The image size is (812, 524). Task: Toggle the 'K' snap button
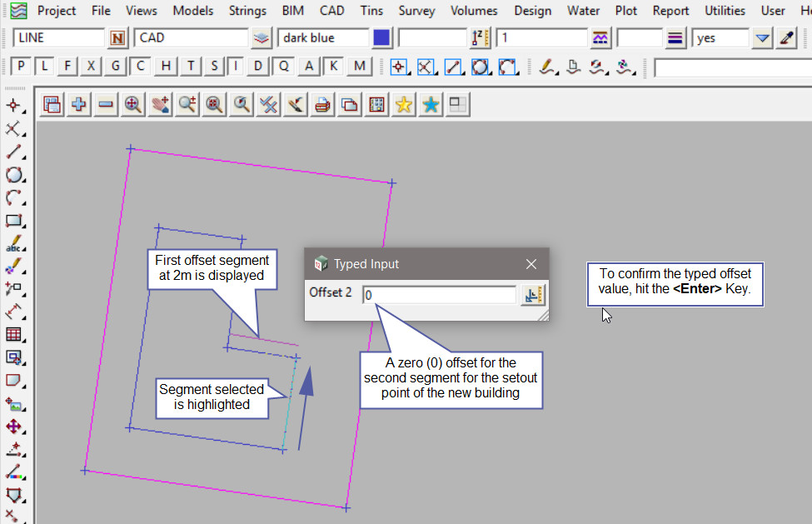pyautogui.click(x=334, y=67)
